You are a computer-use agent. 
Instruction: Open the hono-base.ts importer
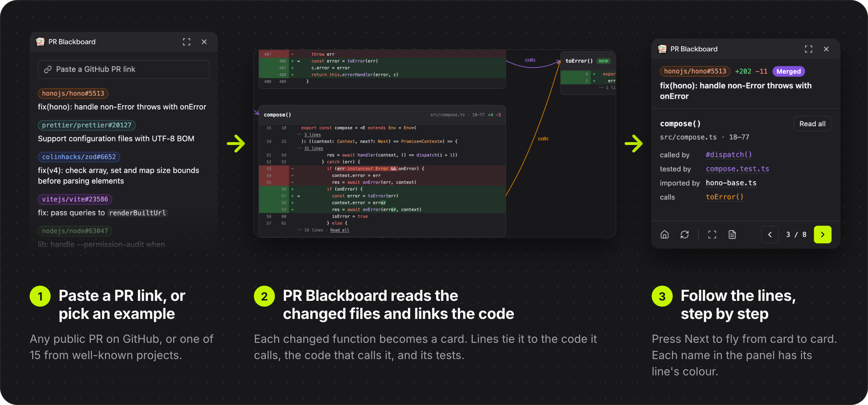[x=731, y=183]
